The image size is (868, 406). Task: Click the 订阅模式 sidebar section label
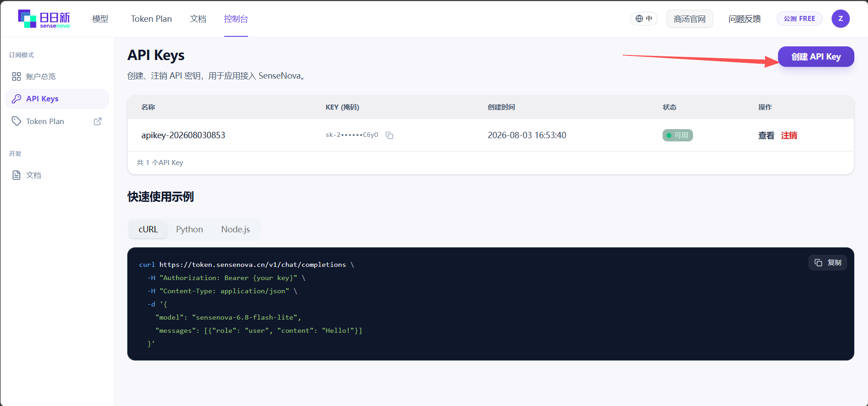coord(21,55)
